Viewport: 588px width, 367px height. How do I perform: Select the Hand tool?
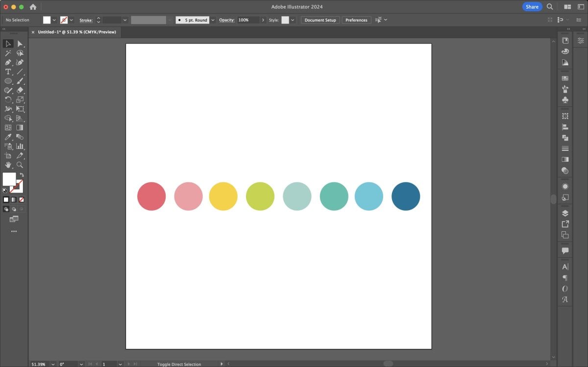(x=8, y=165)
